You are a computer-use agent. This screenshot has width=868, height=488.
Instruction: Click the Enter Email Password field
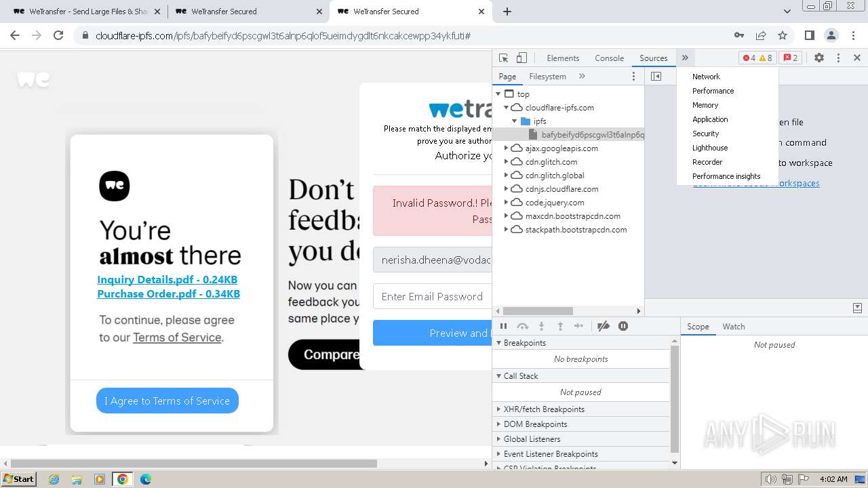click(432, 296)
